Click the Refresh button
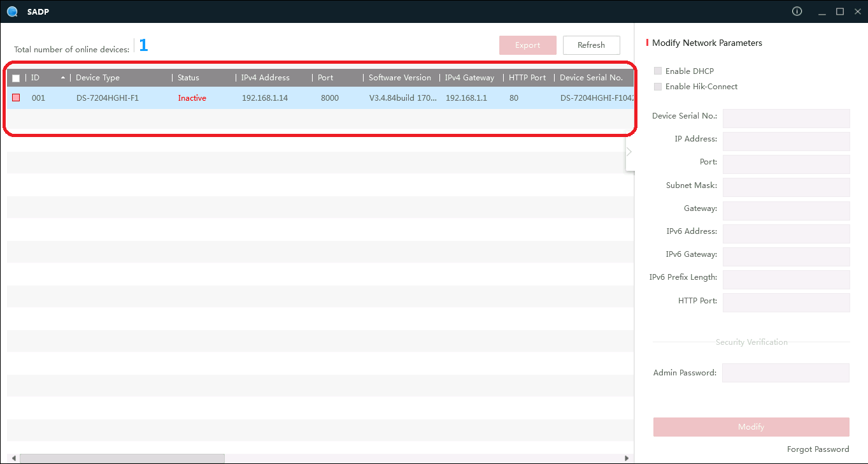Screen dimensions: 868x464 pyautogui.click(x=591, y=45)
